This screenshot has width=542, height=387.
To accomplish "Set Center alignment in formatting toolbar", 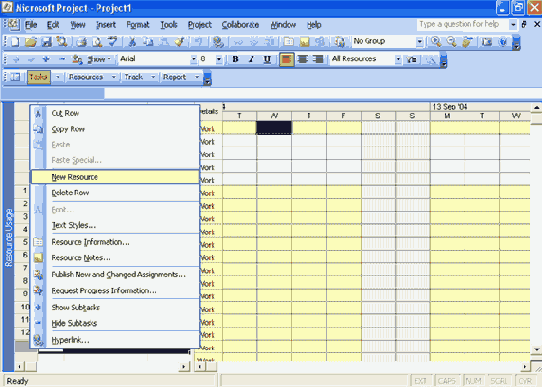I will 302,59.
